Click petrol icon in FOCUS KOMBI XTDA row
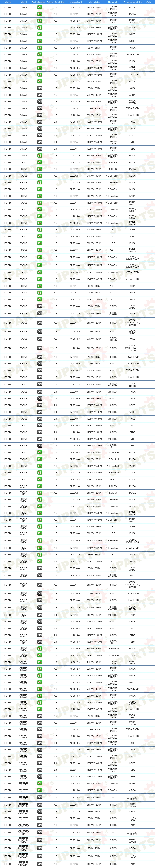The width and height of the screenshot is (155, 868). click(40, 555)
